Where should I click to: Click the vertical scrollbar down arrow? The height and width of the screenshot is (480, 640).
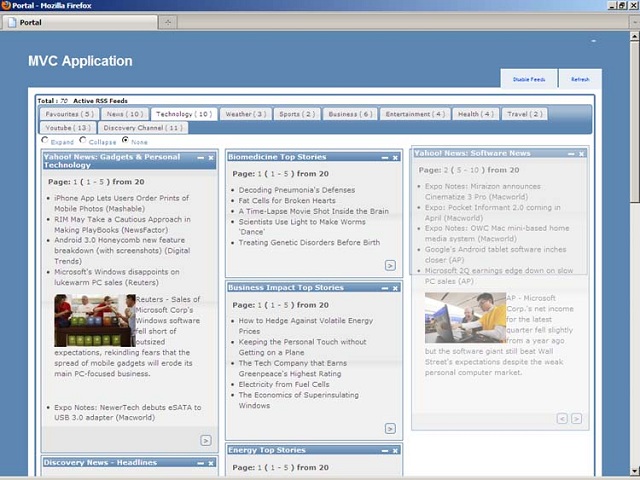coord(635,471)
